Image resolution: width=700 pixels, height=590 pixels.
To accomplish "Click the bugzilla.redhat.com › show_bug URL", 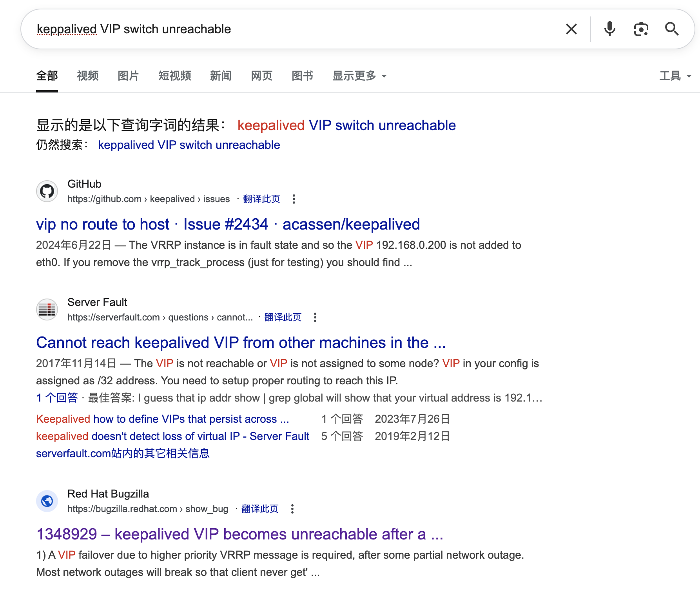I will pyautogui.click(x=148, y=509).
